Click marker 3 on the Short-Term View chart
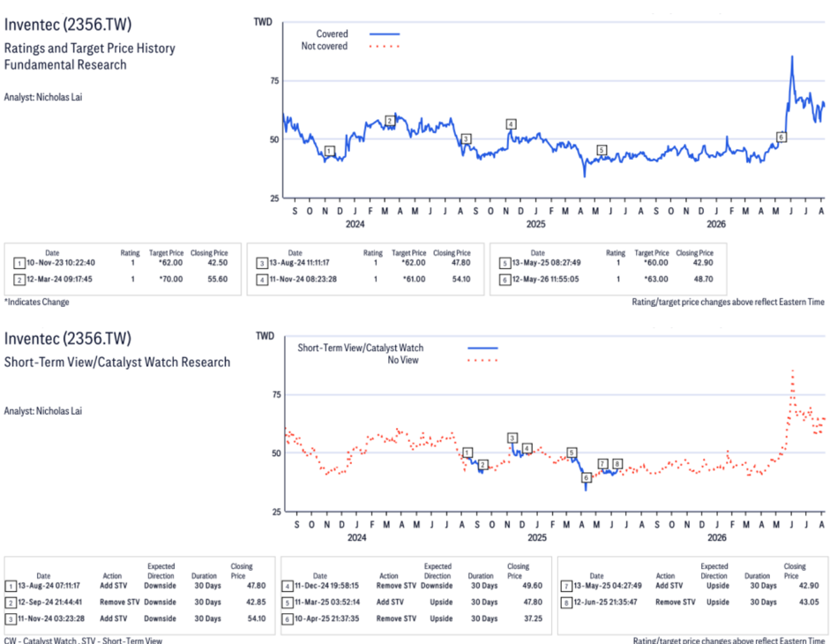Viewport: 830px width, 644px height. pos(512,438)
